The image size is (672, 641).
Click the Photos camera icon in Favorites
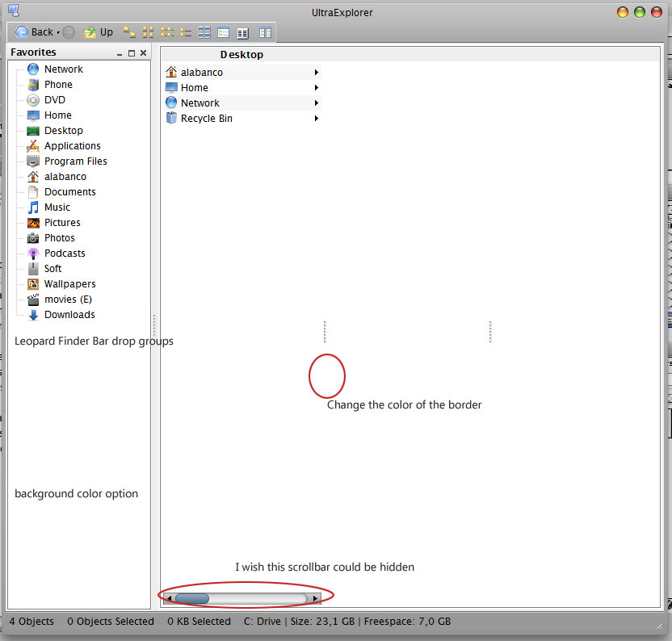click(x=33, y=238)
